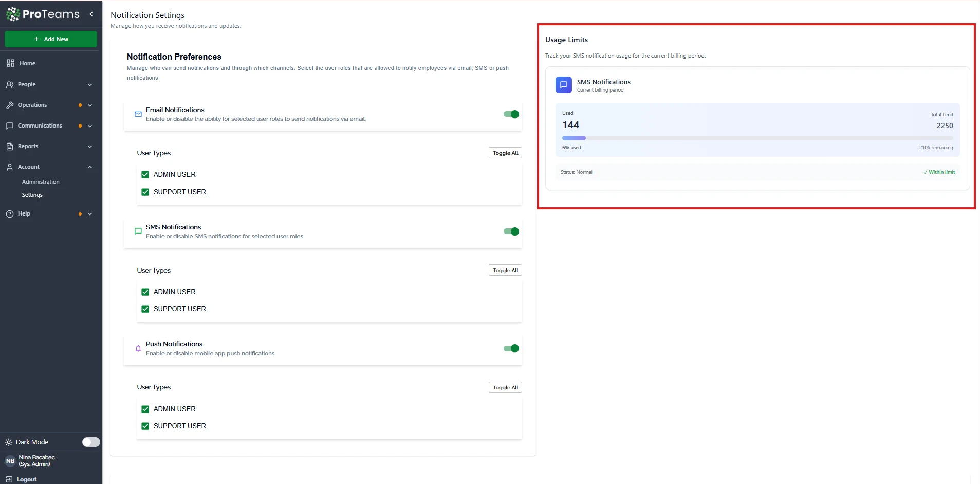980x484 pixels.
Task: Collapse the Account section chevron
Action: click(x=90, y=167)
